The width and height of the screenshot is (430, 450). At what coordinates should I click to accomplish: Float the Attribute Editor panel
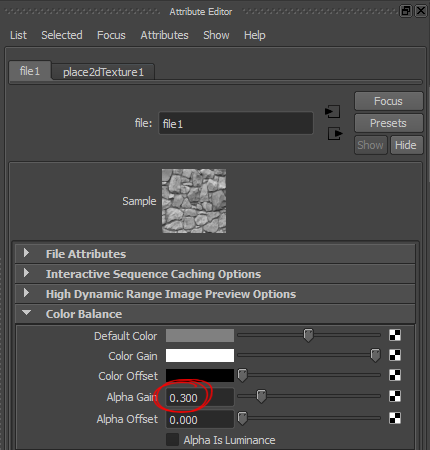tap(406, 11)
